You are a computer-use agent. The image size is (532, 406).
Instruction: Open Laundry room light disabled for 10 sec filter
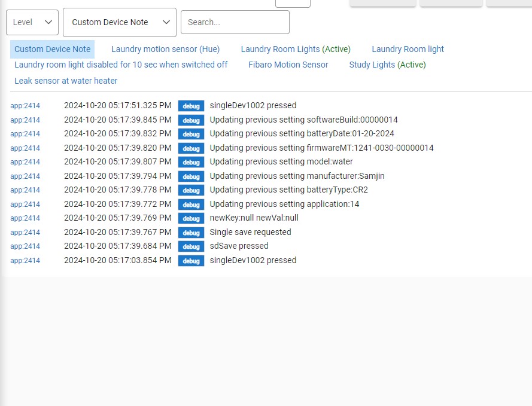(x=121, y=65)
